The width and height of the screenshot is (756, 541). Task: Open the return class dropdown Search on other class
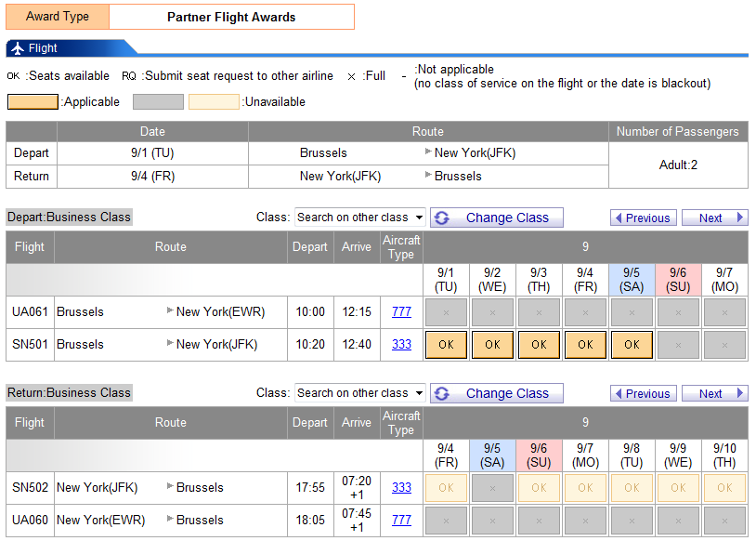360,392
